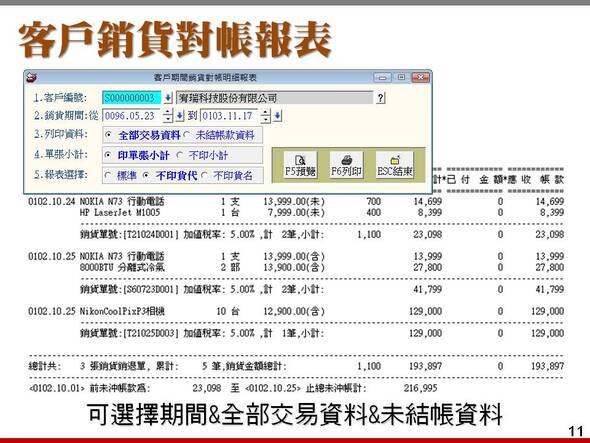The width and height of the screenshot is (590, 443).
Task: Click the 5.報表選擇 label
Action: click(x=60, y=175)
